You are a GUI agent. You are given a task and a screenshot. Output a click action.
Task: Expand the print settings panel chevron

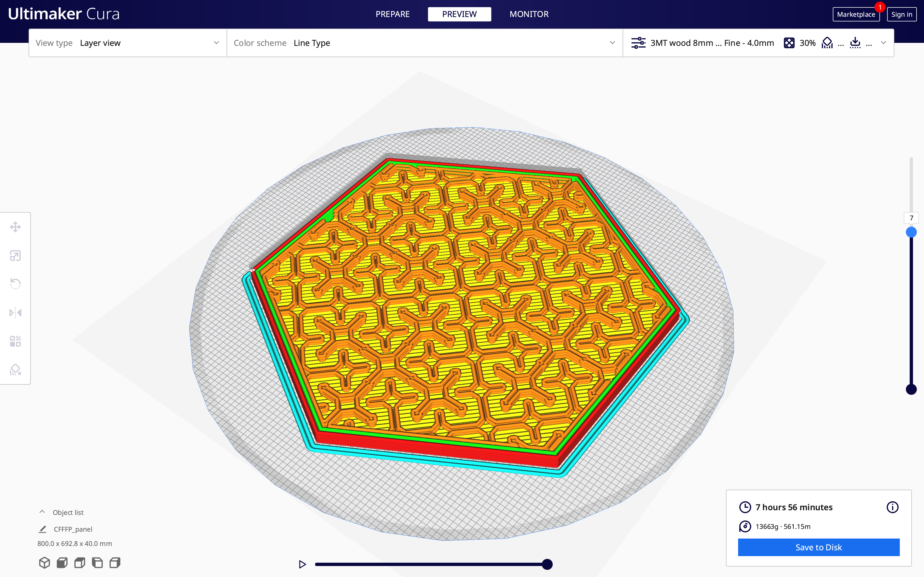coord(883,43)
